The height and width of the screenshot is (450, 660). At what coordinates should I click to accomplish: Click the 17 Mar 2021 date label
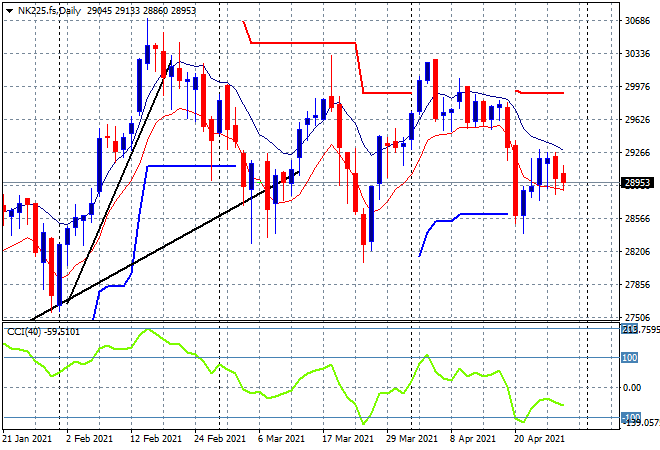pyautogui.click(x=348, y=439)
